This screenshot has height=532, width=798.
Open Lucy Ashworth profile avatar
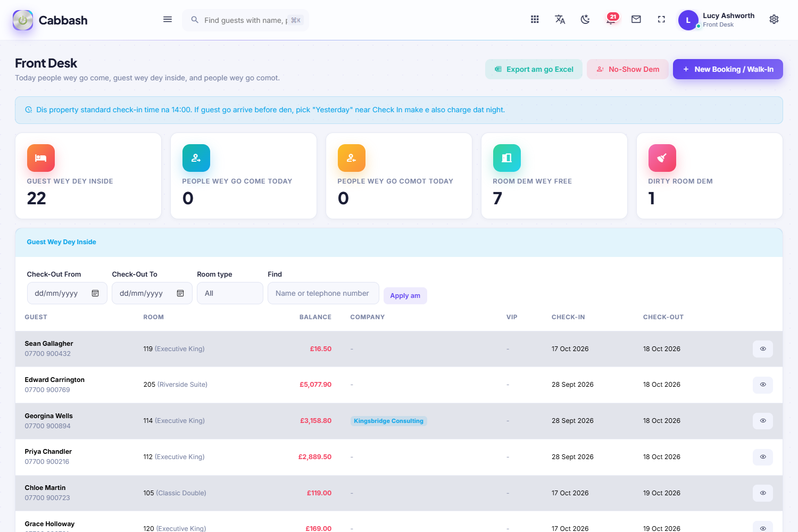pyautogui.click(x=688, y=20)
